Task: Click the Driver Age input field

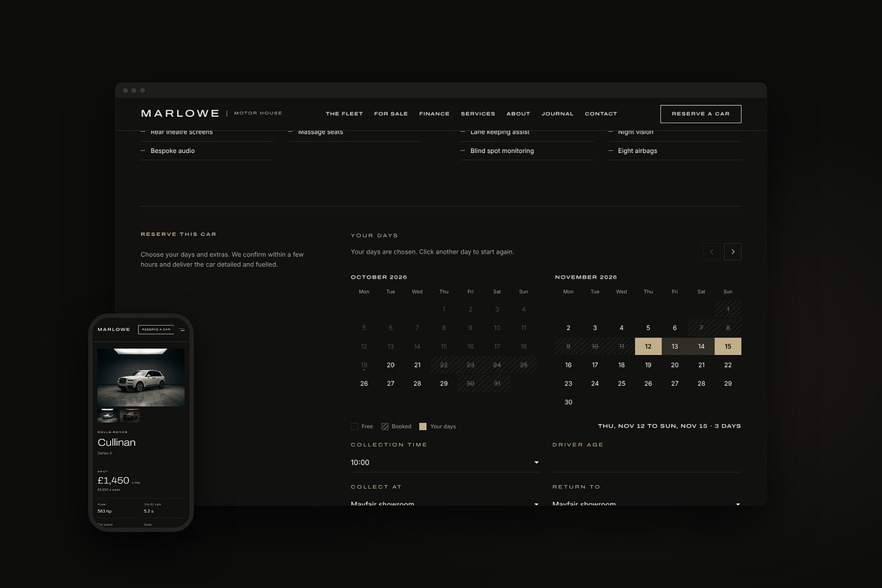Action: pyautogui.click(x=647, y=462)
